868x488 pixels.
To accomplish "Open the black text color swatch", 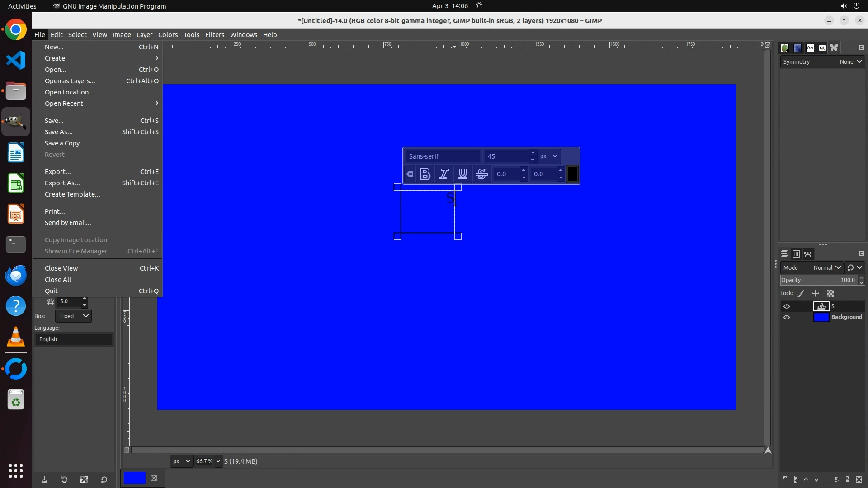I will (x=572, y=174).
